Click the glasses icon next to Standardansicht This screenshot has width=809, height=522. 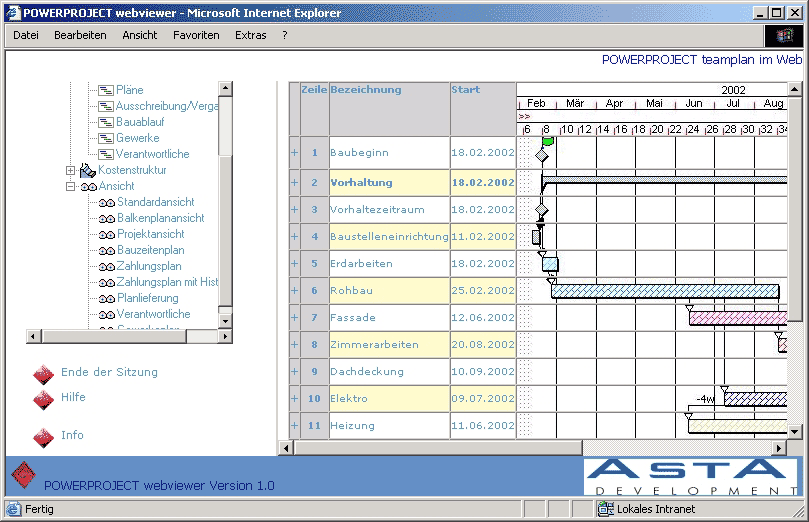(106, 202)
